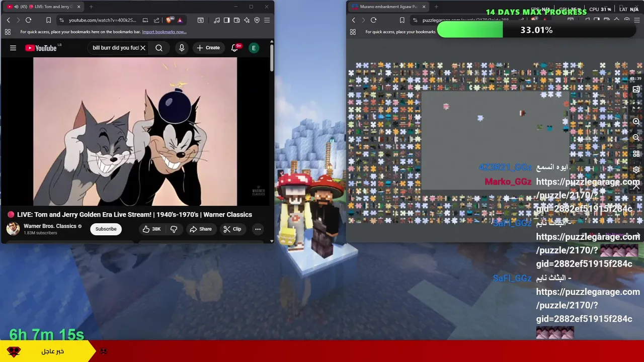Image resolution: width=644 pixels, height=362 pixels.
Task: Toggle the sidebar panel in the YouTube window
Action: 226,20
